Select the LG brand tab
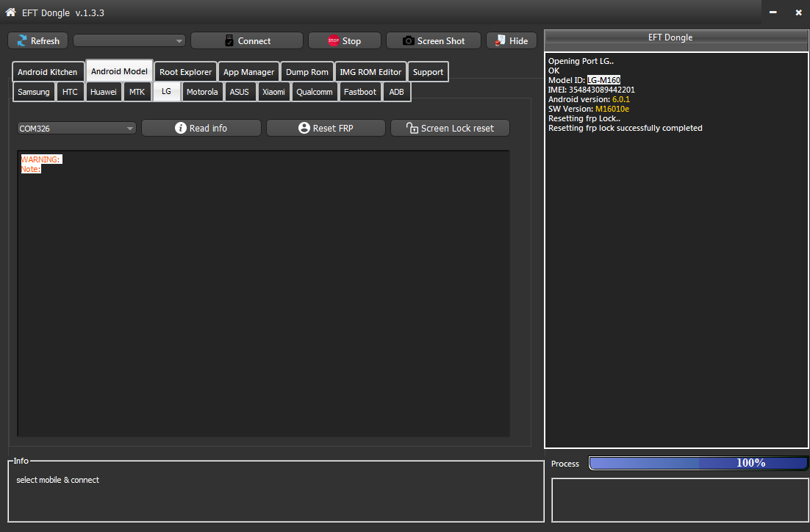Image resolution: width=810 pixels, height=532 pixels. [166, 91]
